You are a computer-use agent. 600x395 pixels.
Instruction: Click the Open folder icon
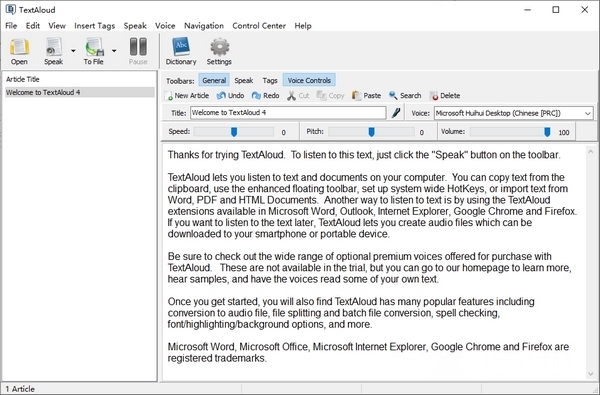click(x=19, y=47)
